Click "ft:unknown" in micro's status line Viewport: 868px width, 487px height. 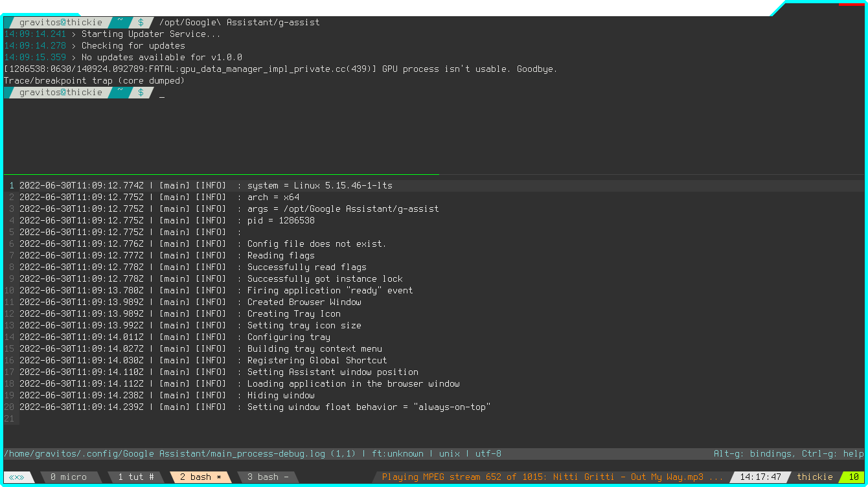pyautogui.click(x=398, y=454)
